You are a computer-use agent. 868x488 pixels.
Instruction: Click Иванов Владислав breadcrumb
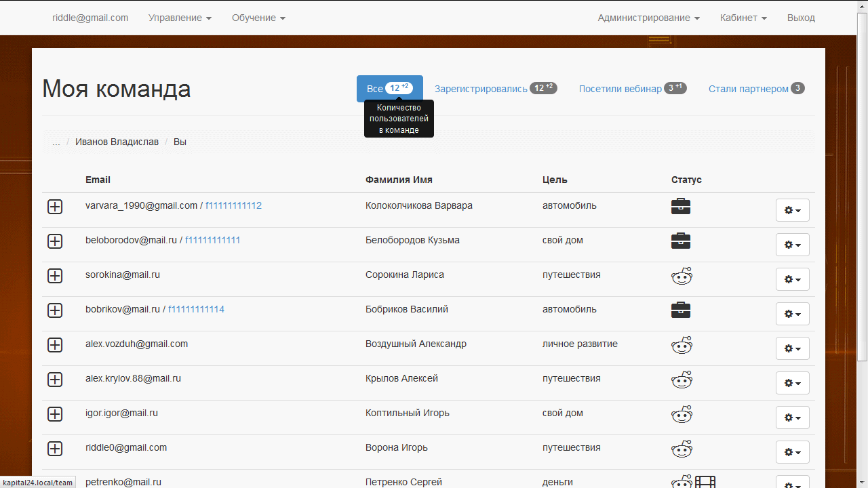pyautogui.click(x=117, y=142)
